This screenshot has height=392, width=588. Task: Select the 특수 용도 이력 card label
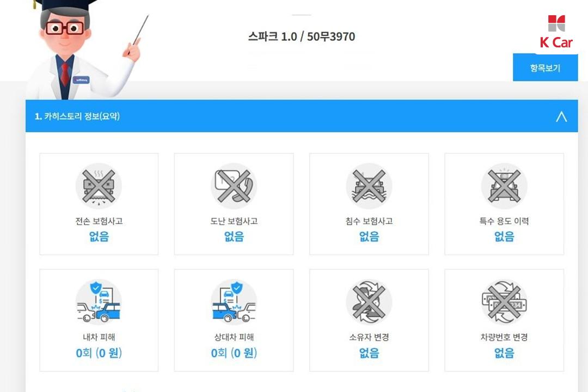point(504,221)
